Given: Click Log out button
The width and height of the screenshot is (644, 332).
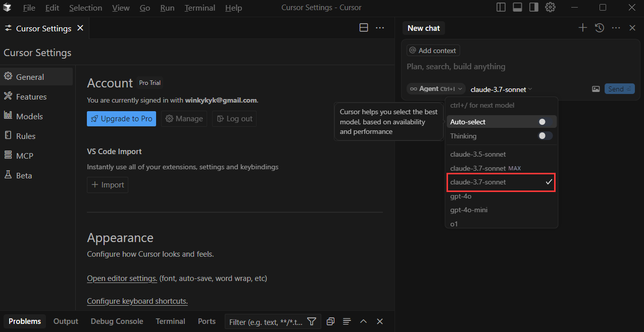Looking at the screenshot, I should (234, 119).
